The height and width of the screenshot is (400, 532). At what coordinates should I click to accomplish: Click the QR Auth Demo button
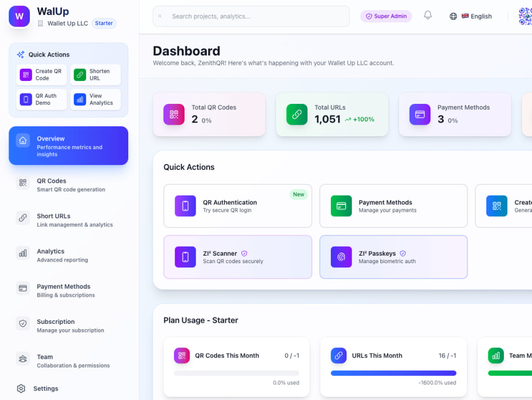(x=41, y=100)
